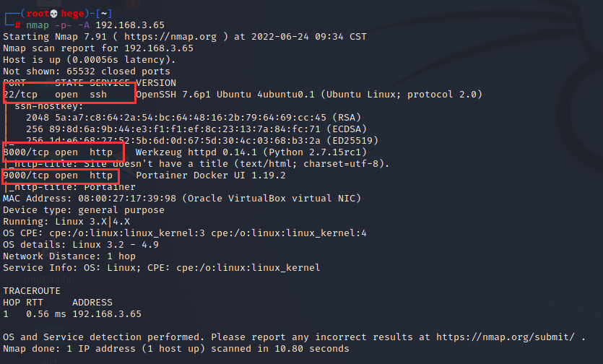Click the red-boxed 22/tcp open ssh entry
This screenshot has height=364, width=603.
(69, 92)
